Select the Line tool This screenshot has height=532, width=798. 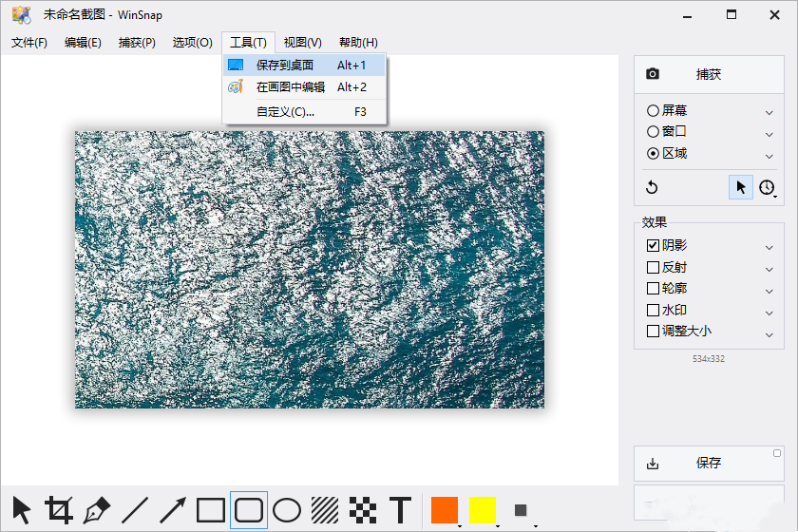click(135, 510)
